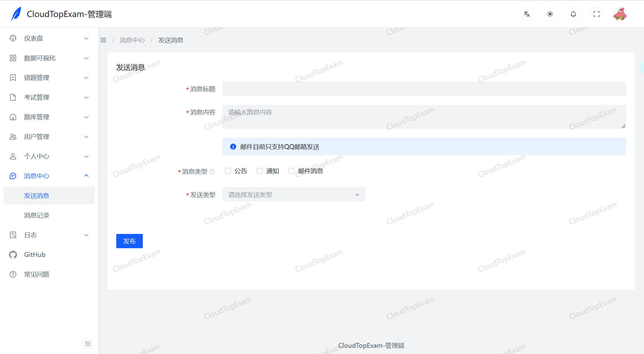Enter fullscreen mode via the expand icon
Viewport: 644px width, 354px height.
pyautogui.click(x=596, y=14)
